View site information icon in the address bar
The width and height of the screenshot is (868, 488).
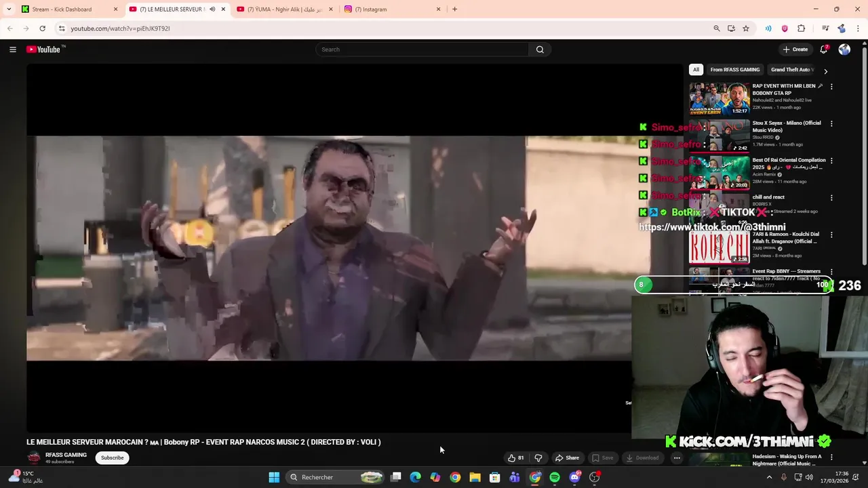point(62,28)
